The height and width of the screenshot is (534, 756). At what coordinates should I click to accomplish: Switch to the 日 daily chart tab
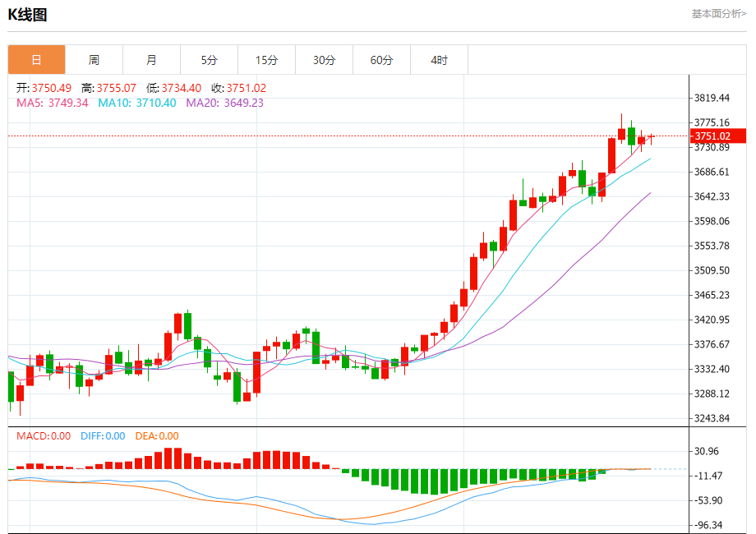coord(36,60)
